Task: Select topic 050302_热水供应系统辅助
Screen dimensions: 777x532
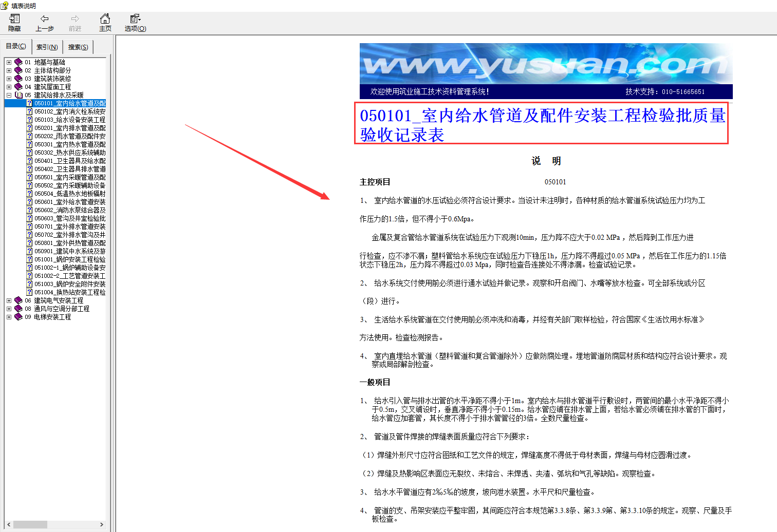Action: 70,153
